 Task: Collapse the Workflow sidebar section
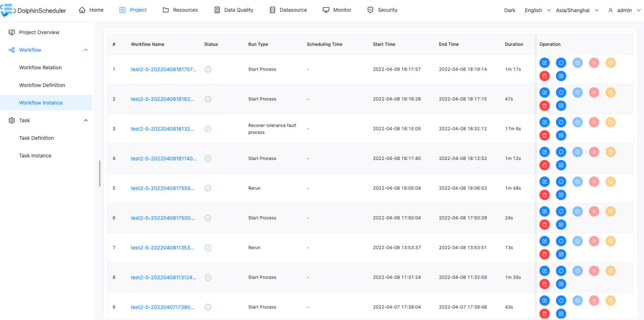pos(85,50)
